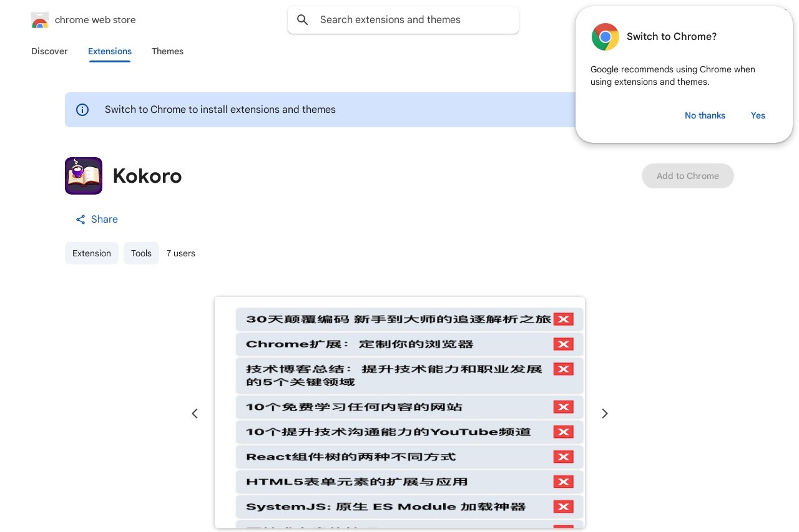This screenshot has width=799, height=532.
Task: Click the Extension category chip
Action: click(x=92, y=253)
